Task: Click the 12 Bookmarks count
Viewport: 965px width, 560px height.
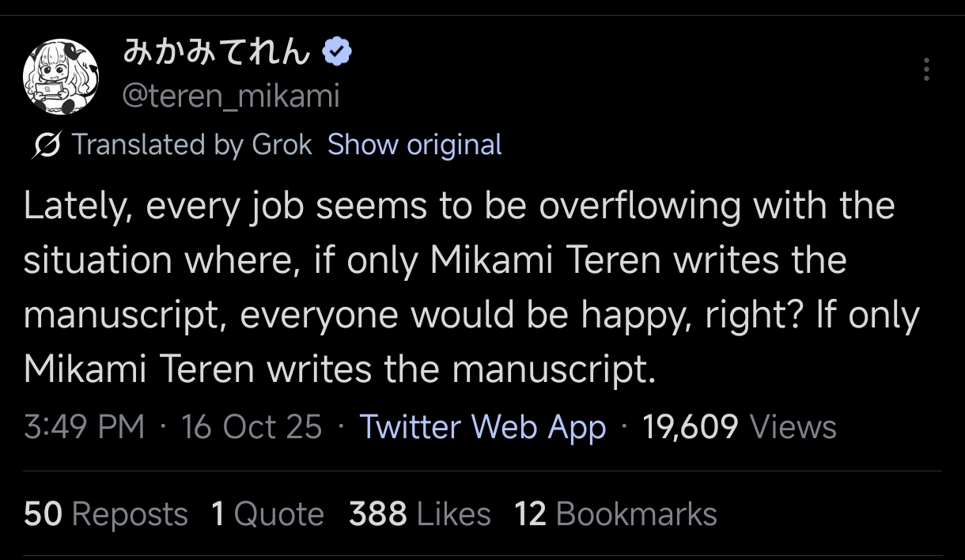Action: 615,514
